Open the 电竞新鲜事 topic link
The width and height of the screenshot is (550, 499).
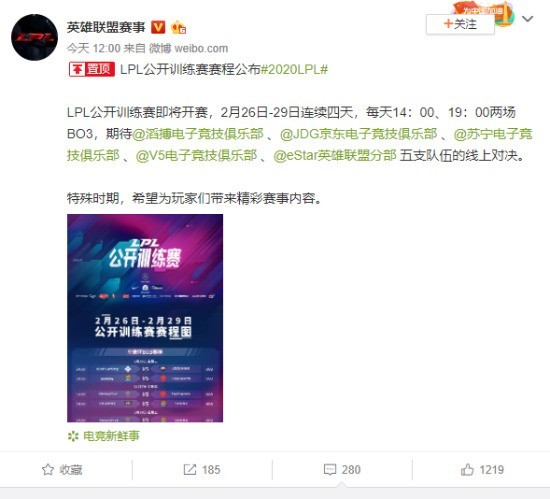pyautogui.click(x=111, y=436)
